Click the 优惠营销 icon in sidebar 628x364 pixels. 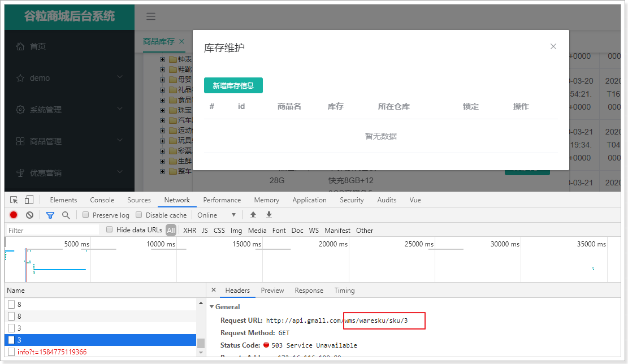(20, 173)
